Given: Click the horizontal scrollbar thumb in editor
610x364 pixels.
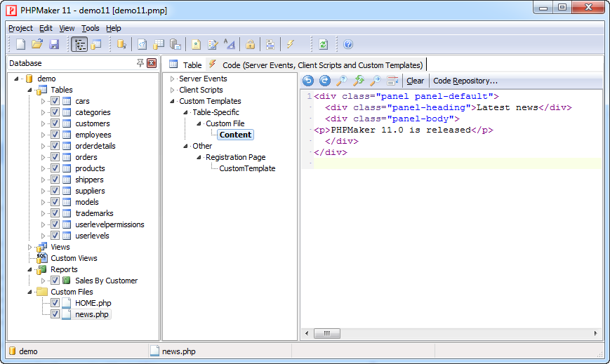Looking at the screenshot, I should tap(327, 333).
